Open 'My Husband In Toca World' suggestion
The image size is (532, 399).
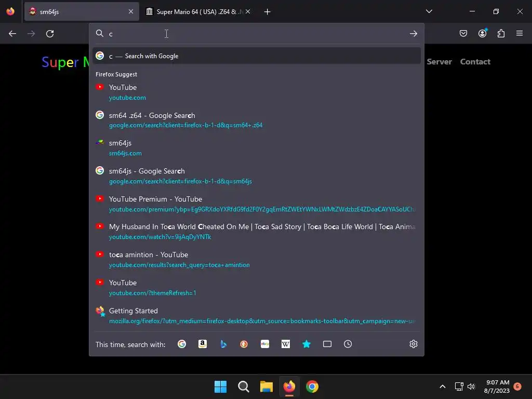(x=257, y=232)
